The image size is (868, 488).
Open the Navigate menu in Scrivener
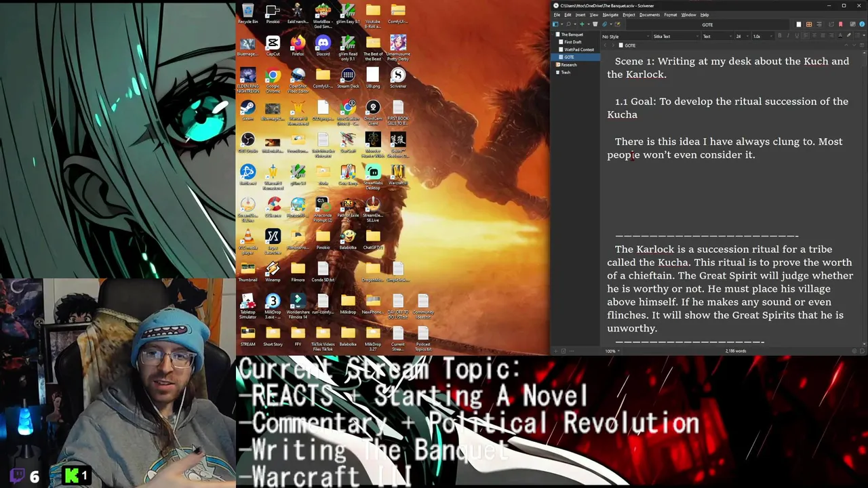coord(610,15)
